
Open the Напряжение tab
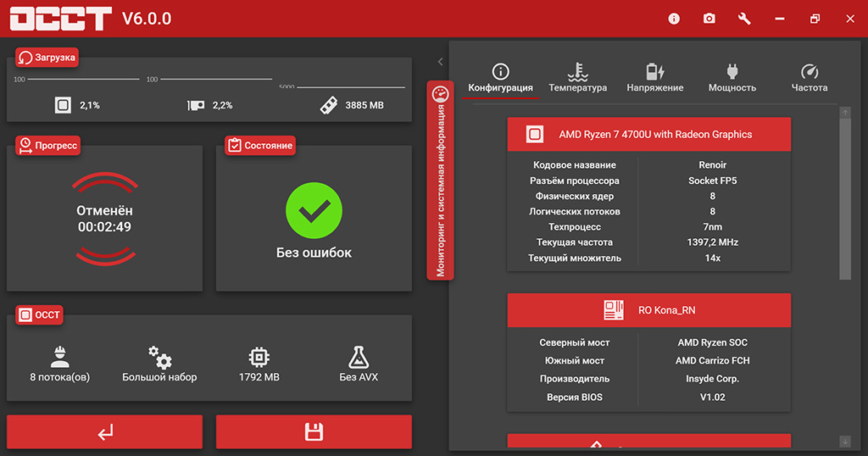(x=655, y=79)
